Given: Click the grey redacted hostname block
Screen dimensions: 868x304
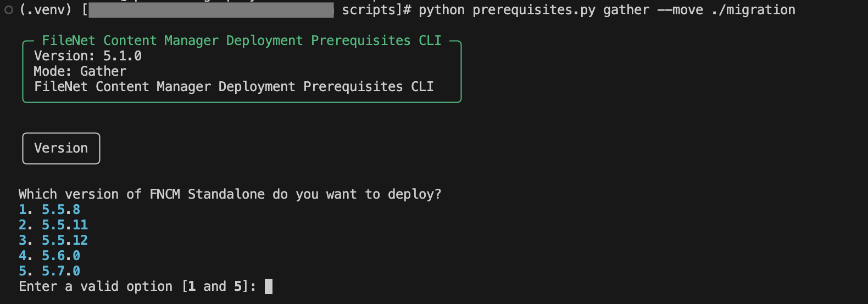Looking at the screenshot, I should pyautogui.click(x=211, y=10).
